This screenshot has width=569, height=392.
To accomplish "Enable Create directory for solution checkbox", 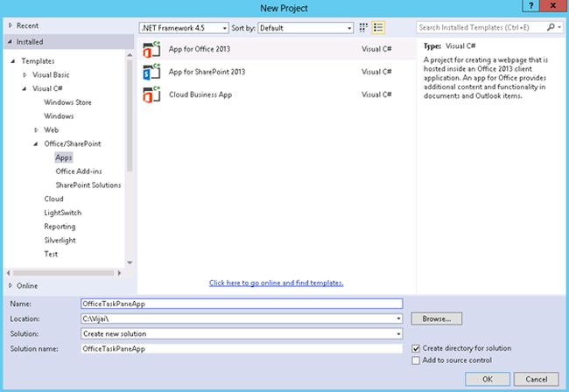I will (x=416, y=348).
